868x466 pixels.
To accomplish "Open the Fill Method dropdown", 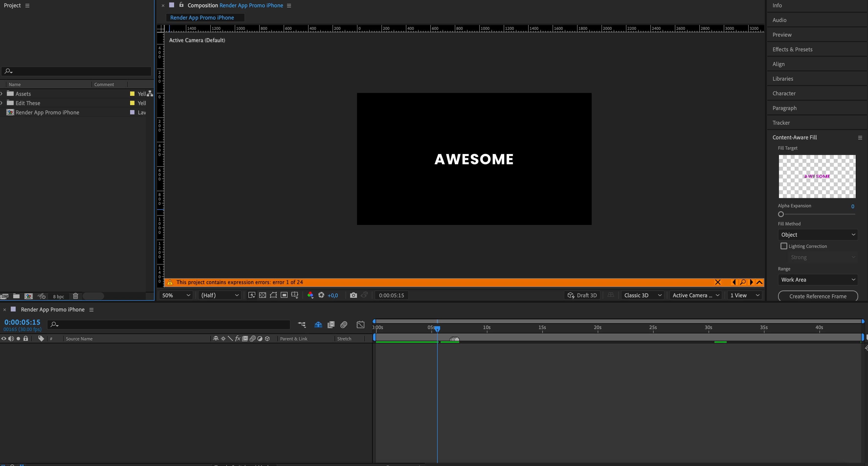I will tap(817, 234).
